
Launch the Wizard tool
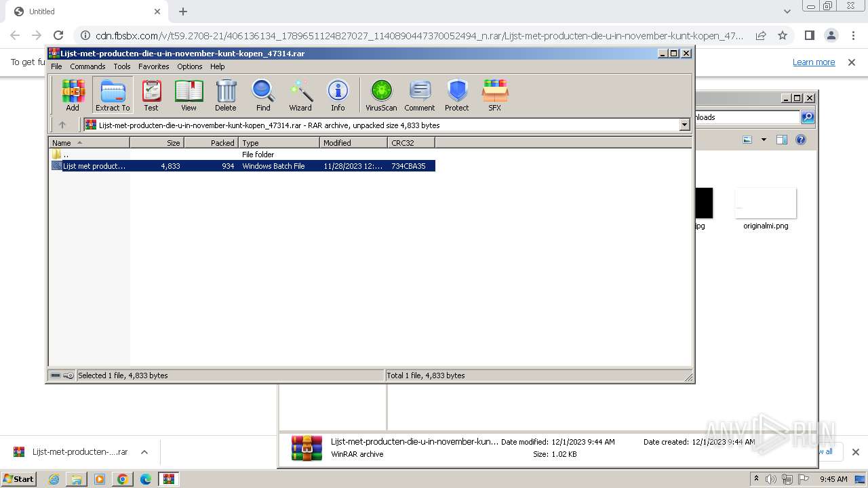[300, 95]
